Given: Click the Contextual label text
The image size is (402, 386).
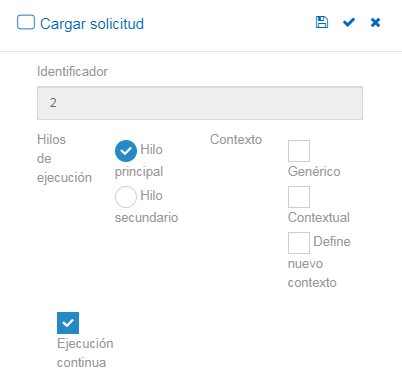Looking at the screenshot, I should pos(319,217).
